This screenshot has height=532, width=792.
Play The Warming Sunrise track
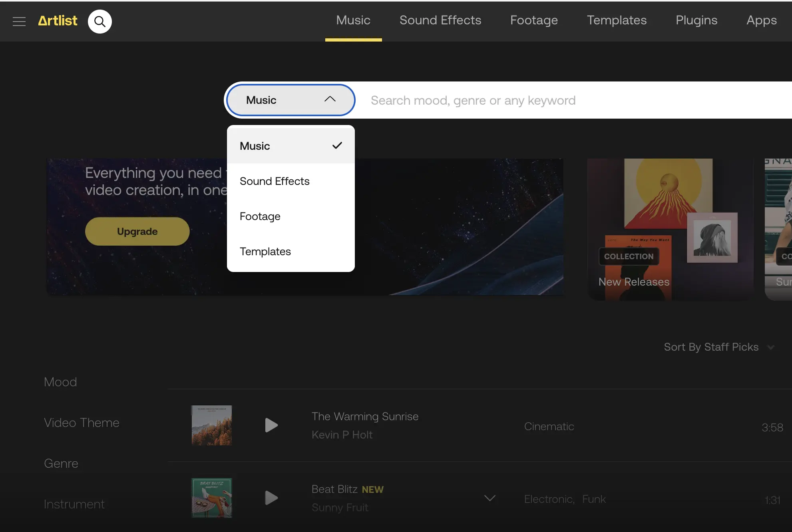click(x=271, y=425)
